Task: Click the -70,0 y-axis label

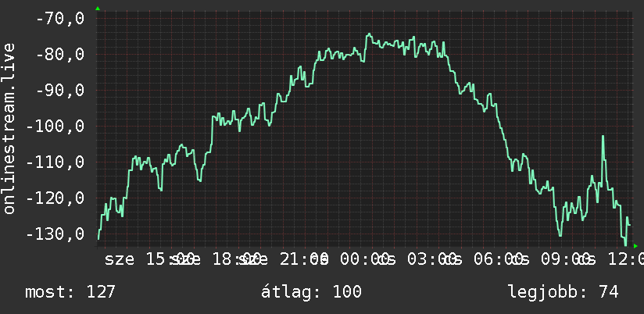Action: 60,19
